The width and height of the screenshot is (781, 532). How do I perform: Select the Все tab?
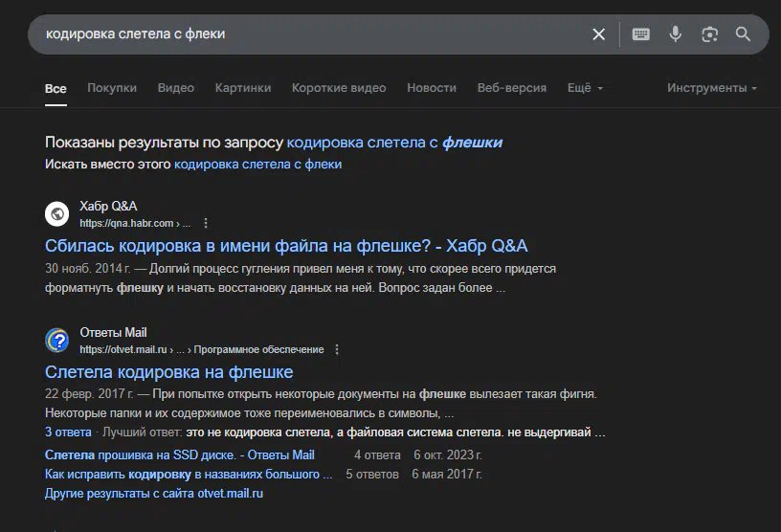click(56, 89)
